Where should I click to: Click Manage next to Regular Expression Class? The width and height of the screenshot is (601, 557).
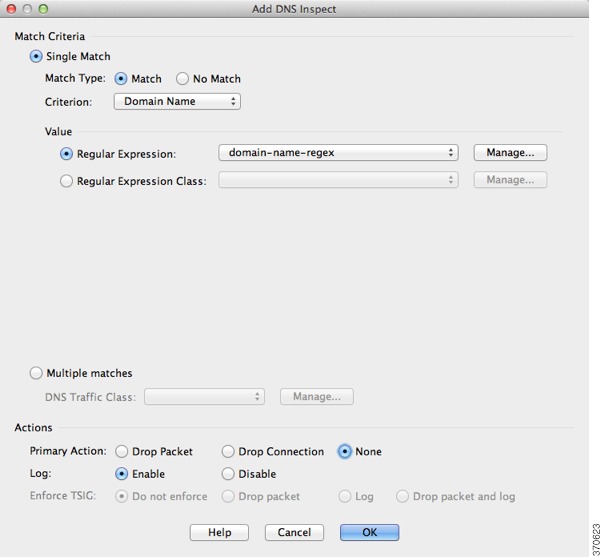coord(510,180)
